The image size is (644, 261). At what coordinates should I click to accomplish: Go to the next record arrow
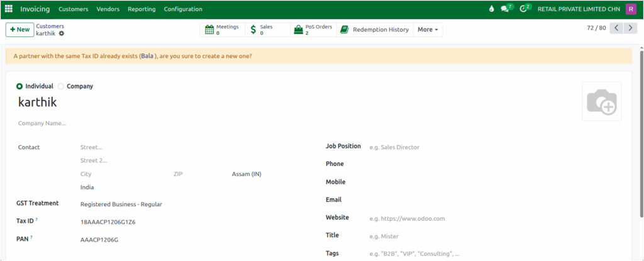tap(630, 28)
